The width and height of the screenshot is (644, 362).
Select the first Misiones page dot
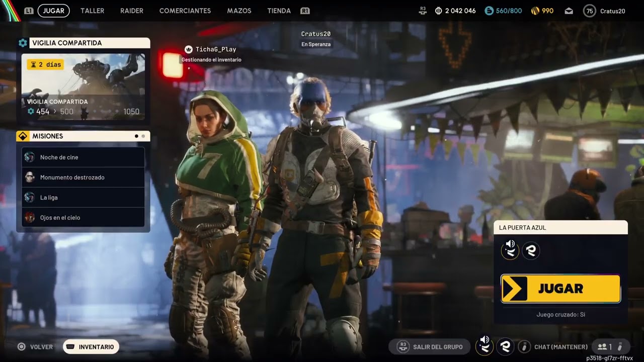(136, 136)
